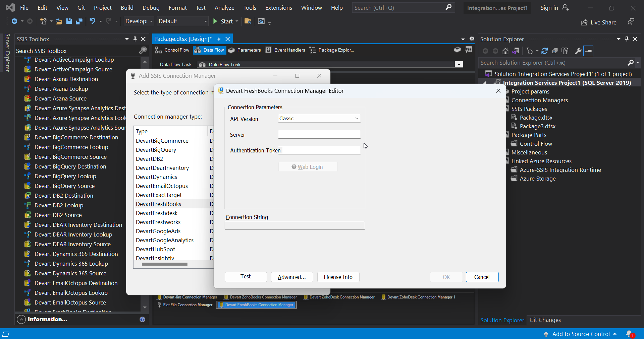Collapse the Integration Services Project1 node

pyautogui.click(x=485, y=82)
